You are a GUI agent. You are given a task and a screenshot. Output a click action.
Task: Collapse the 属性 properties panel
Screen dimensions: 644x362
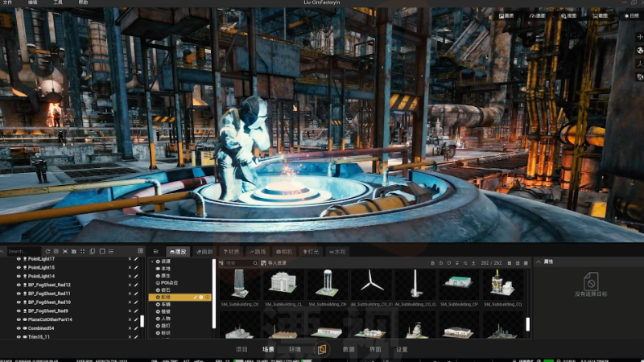click(x=539, y=261)
